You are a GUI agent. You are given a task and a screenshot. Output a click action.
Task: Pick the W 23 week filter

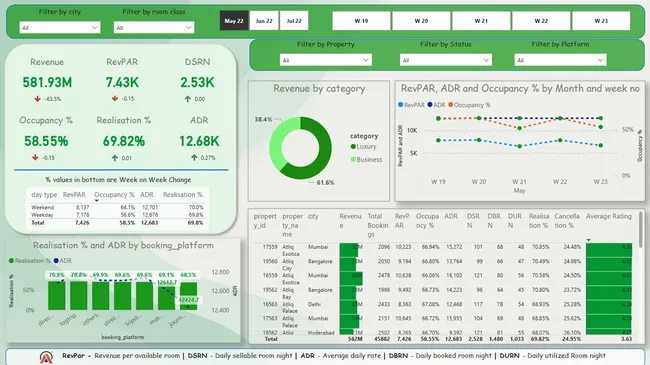[601, 21]
